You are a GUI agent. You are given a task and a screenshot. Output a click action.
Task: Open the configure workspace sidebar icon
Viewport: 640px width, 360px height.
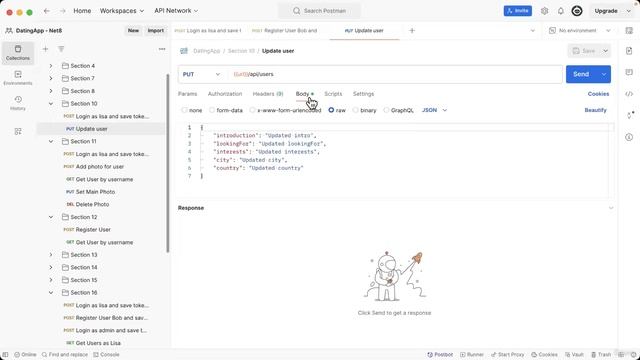[x=18, y=131]
